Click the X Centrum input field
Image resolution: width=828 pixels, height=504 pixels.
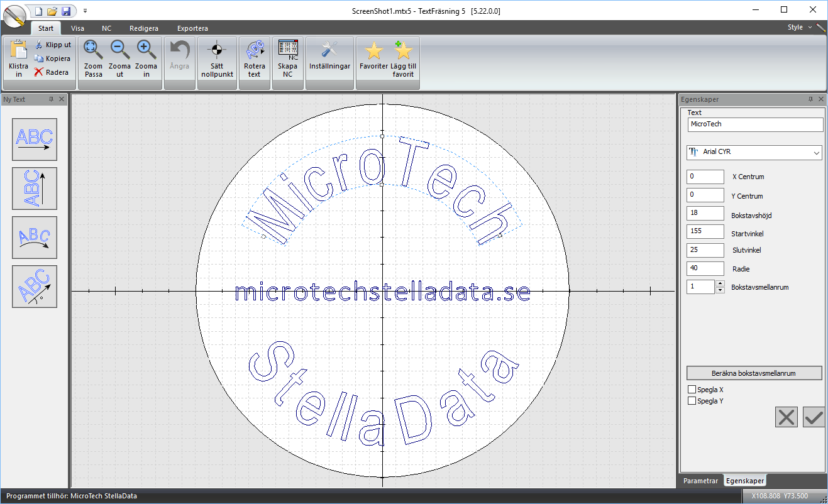pyautogui.click(x=705, y=177)
